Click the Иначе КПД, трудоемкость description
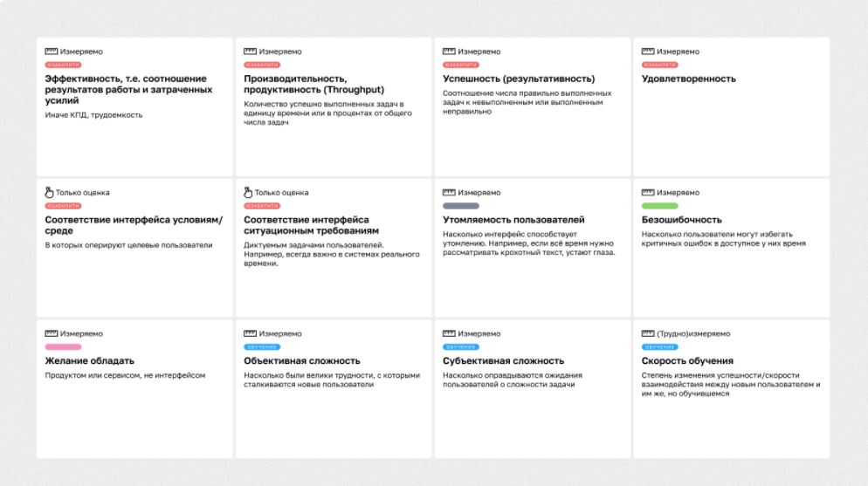This screenshot has width=868, height=486. (x=93, y=115)
